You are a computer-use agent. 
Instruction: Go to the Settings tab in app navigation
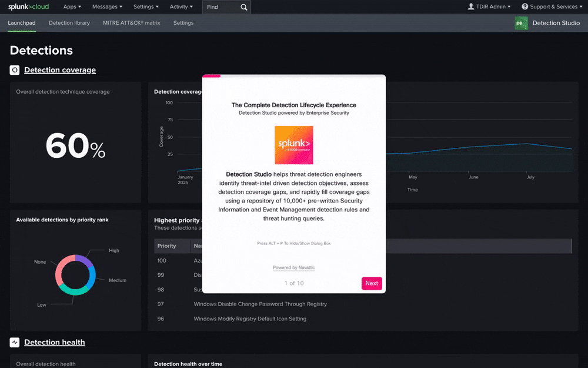tap(183, 23)
